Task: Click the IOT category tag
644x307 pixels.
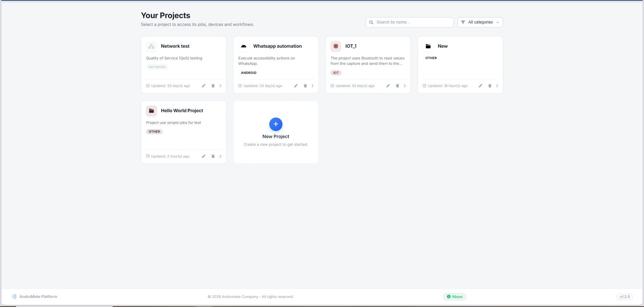Action: pos(336,73)
